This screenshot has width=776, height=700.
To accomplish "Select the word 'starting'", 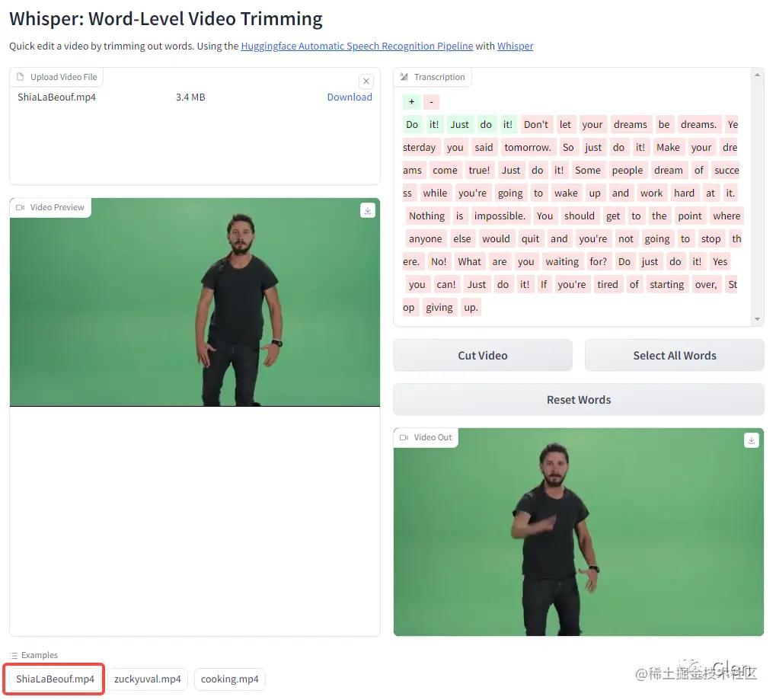I will 666,284.
